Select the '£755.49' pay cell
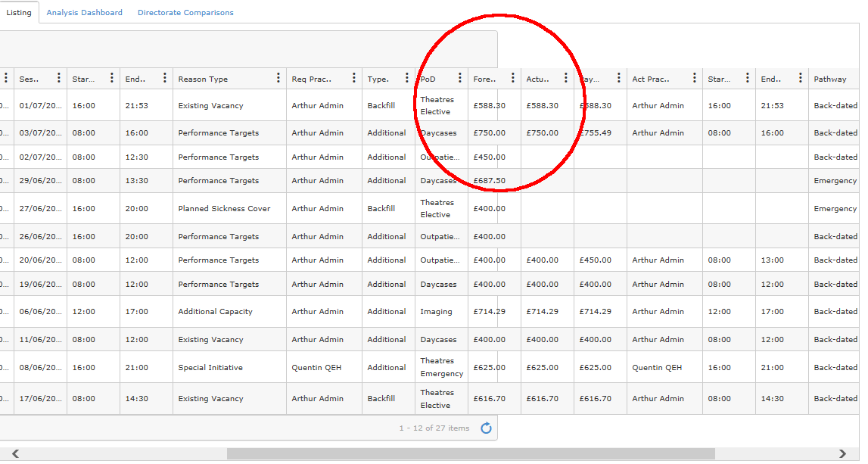This screenshot has height=464, width=868. [x=600, y=133]
